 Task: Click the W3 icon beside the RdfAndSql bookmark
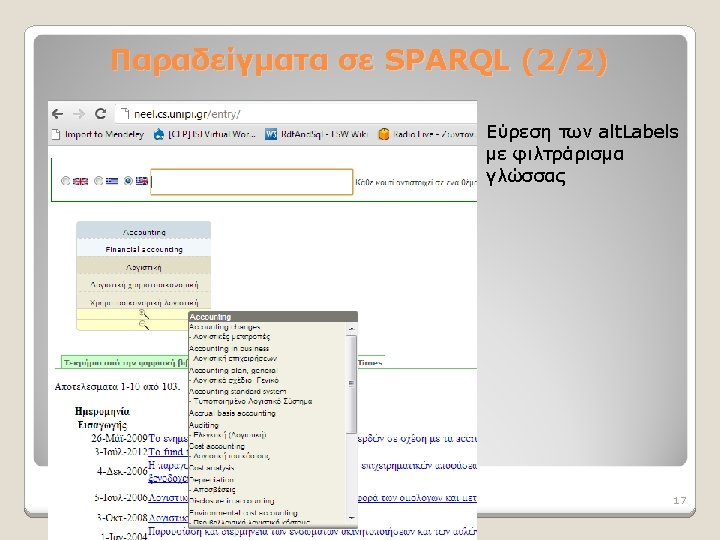271,135
